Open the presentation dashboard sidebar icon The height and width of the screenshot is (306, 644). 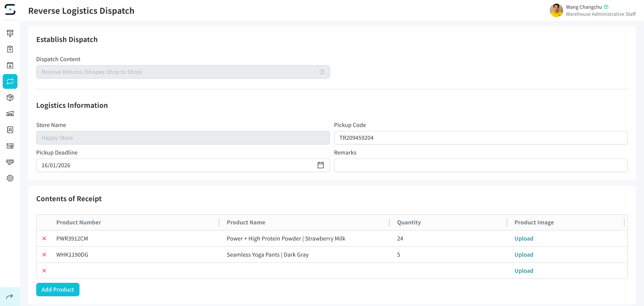tap(10, 33)
